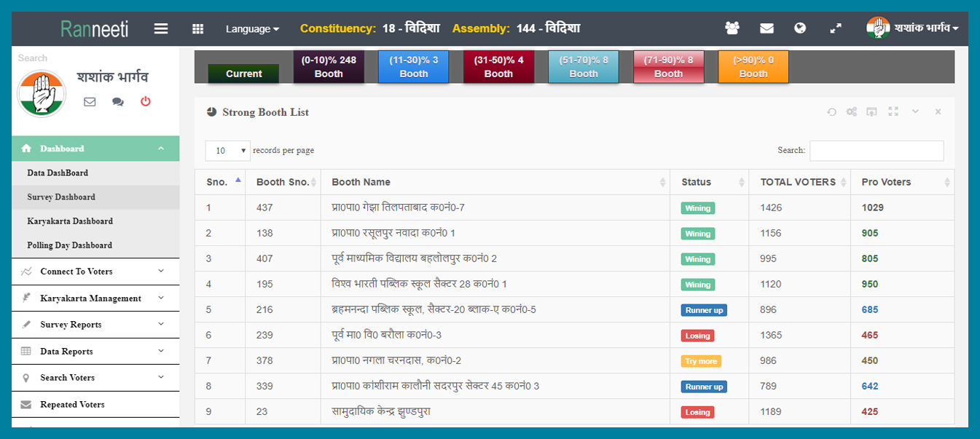Go to Polling Day Dashboard

pyautogui.click(x=69, y=245)
